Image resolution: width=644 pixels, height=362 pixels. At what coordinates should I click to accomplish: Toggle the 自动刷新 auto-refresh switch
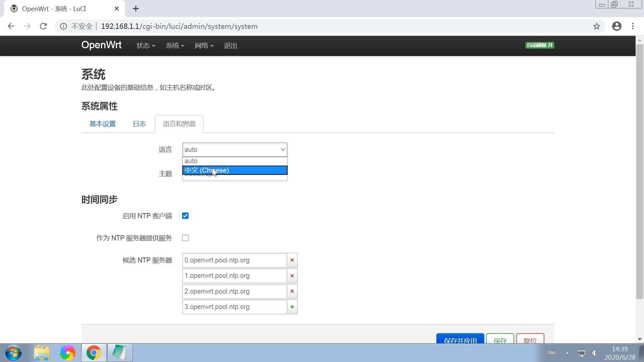click(539, 45)
